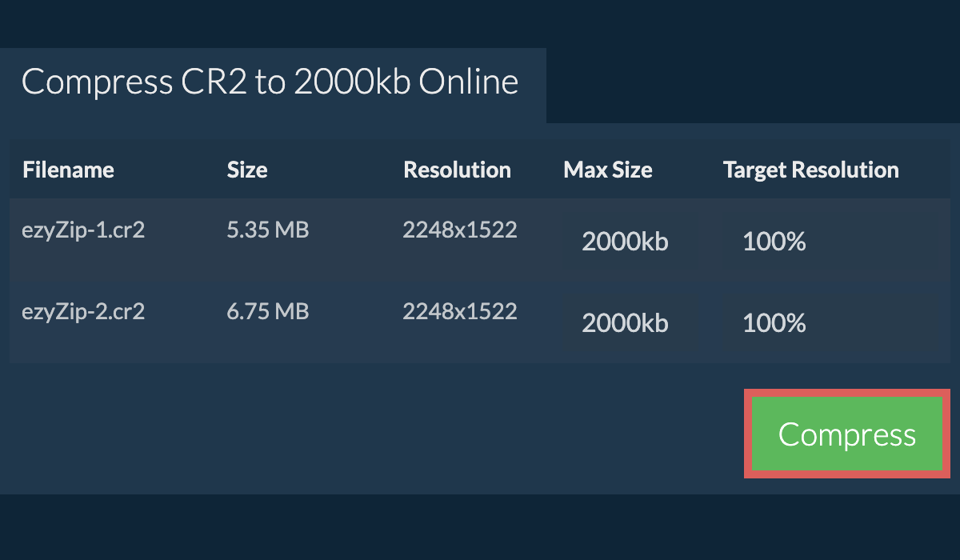Click the Target Resolution column header

point(810,170)
